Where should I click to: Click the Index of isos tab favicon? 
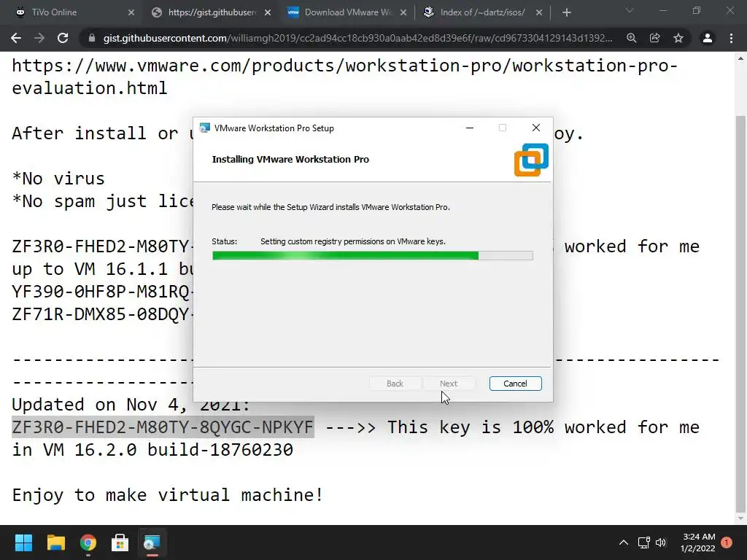point(428,12)
